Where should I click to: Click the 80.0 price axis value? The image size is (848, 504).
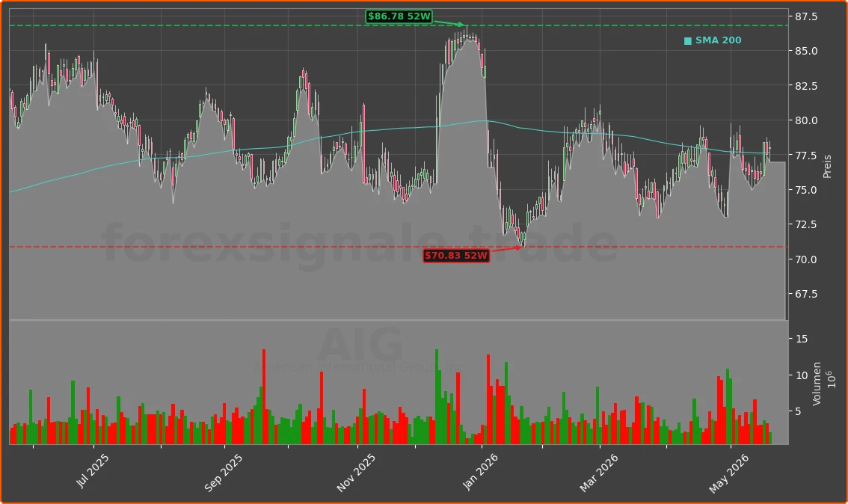click(806, 120)
